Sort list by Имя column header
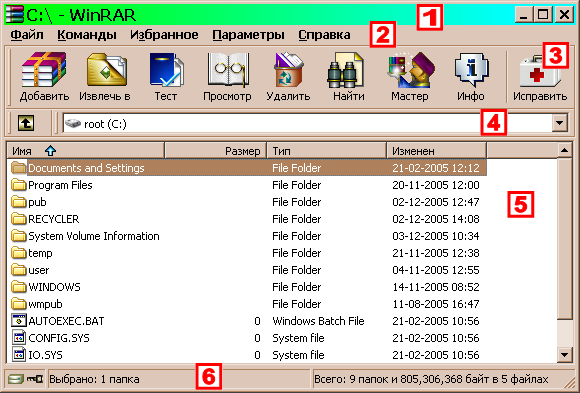 click(85, 151)
